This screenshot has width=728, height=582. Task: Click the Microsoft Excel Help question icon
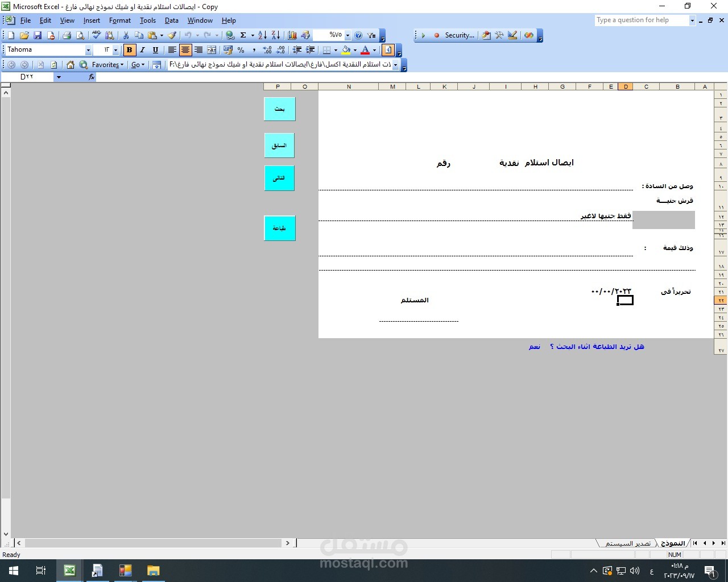[358, 35]
